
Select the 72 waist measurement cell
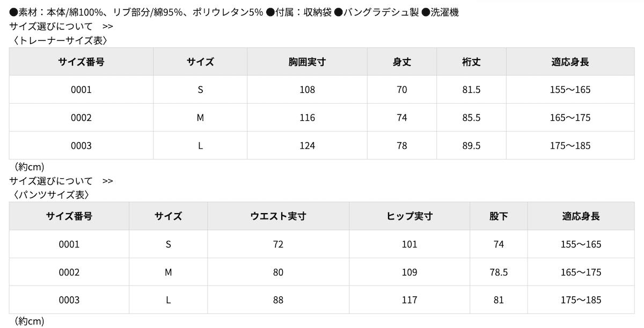pos(278,244)
